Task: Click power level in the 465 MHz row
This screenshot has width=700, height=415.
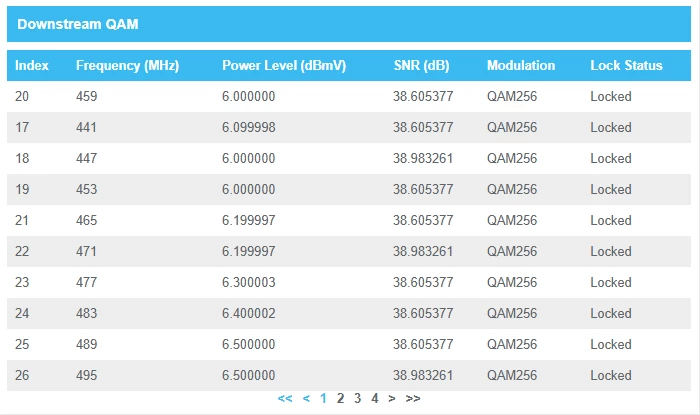Action: 249,220
